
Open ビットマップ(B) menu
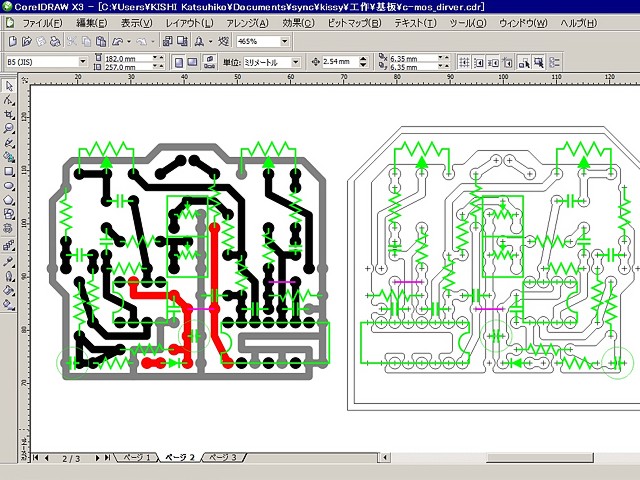[354, 23]
